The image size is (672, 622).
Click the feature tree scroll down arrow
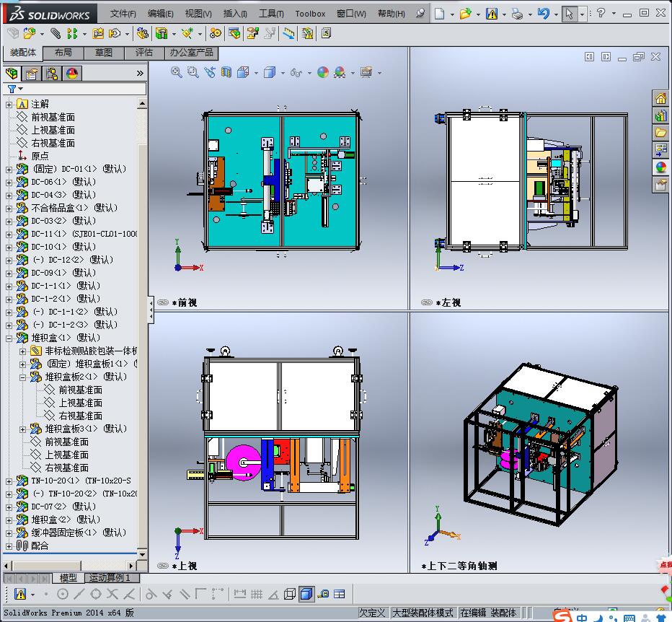click(x=142, y=555)
